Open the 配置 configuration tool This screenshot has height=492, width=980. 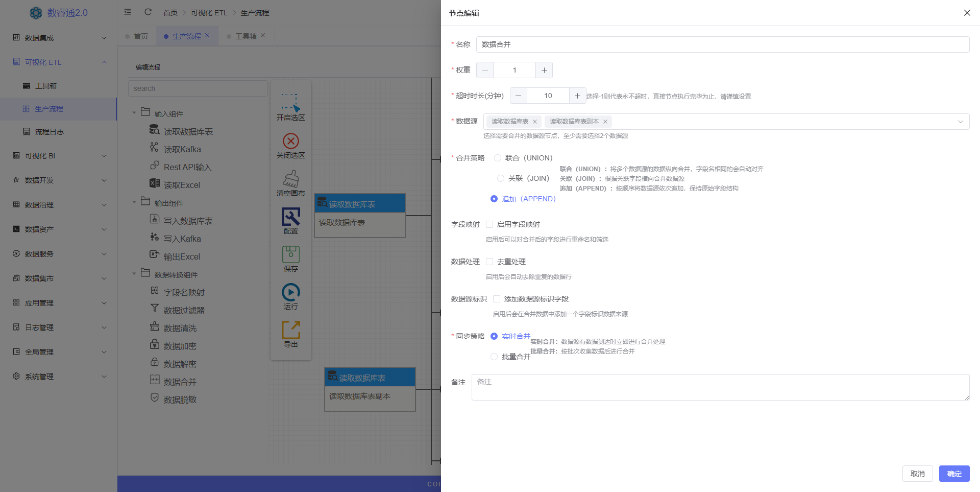click(x=290, y=217)
